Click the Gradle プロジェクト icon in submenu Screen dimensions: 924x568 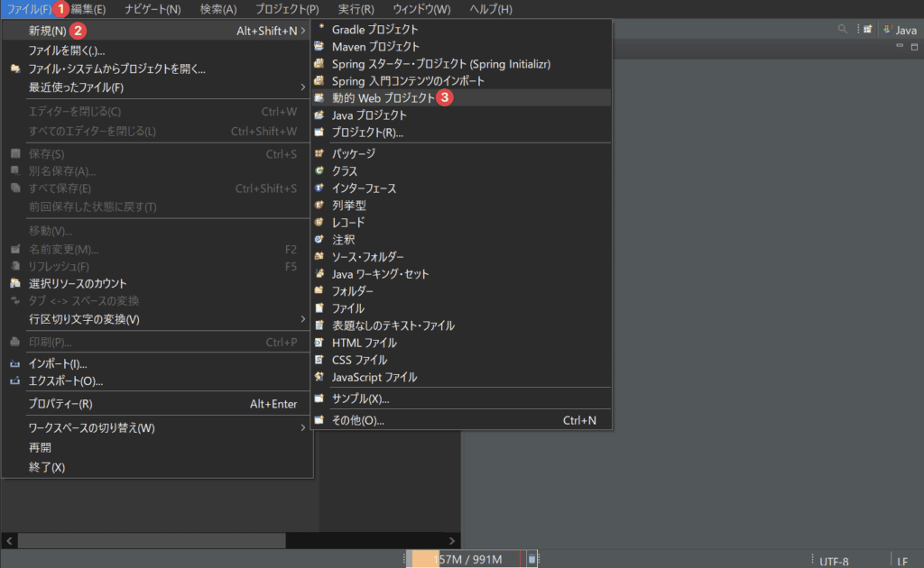[x=319, y=29]
